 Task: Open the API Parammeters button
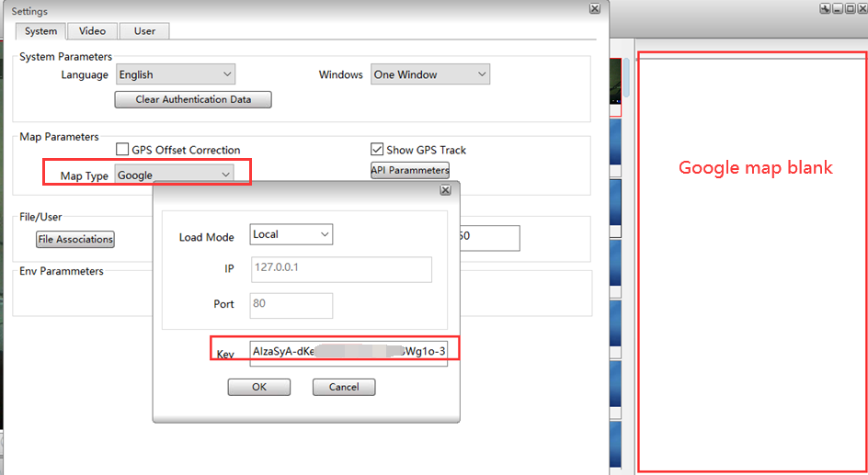click(x=410, y=170)
